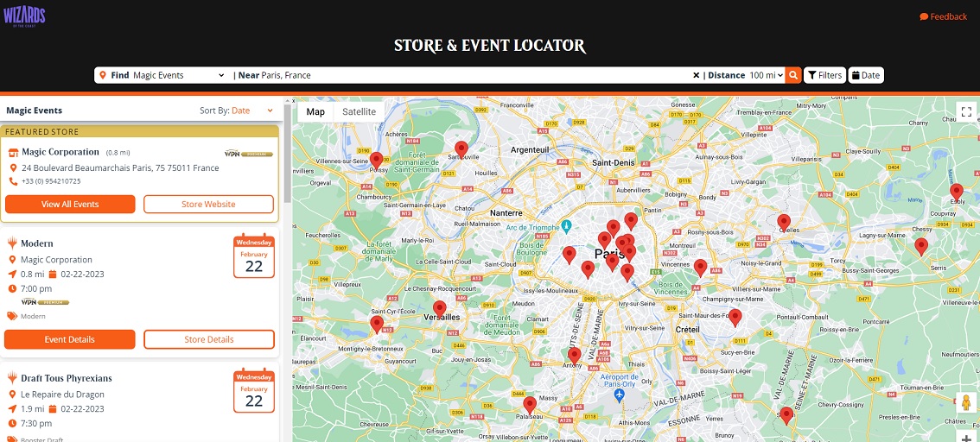The image size is (980, 442).
Task: Click the February 22 calendar badge for Modern
Action: click(254, 256)
